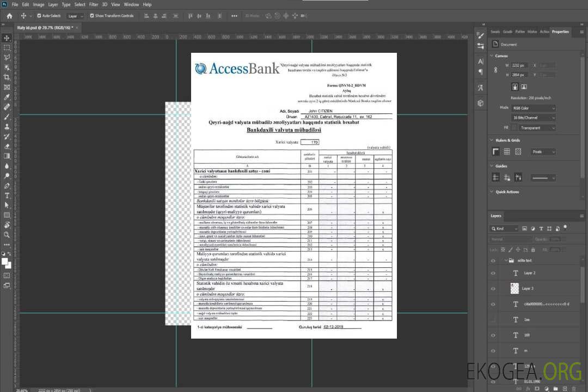Select the Pen tool
Screen dimensions: 588x392
tap(7, 186)
